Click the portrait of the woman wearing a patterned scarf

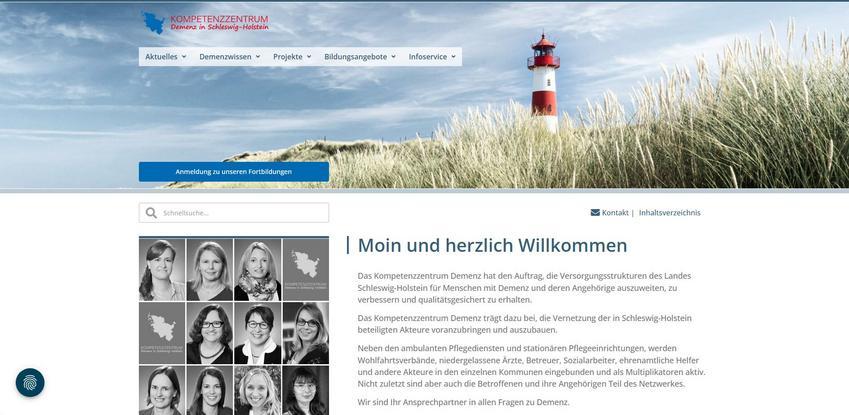pos(257,269)
